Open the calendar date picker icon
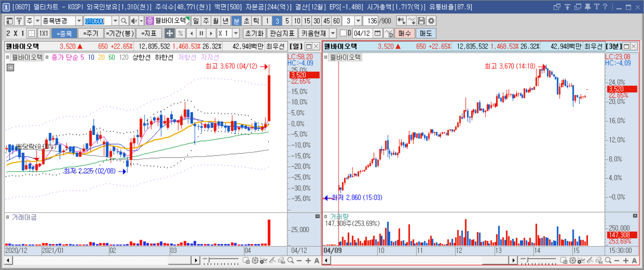The height and width of the screenshot is (270, 644). click(377, 33)
